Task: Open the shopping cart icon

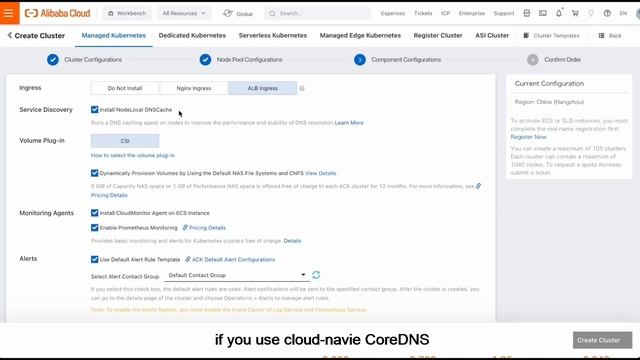Action: (x=575, y=13)
